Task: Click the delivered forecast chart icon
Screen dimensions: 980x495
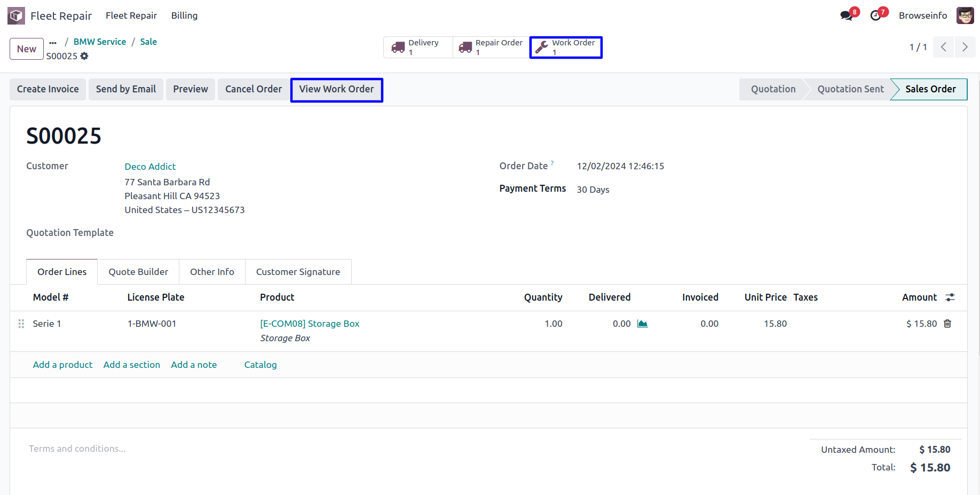Action: click(x=643, y=324)
